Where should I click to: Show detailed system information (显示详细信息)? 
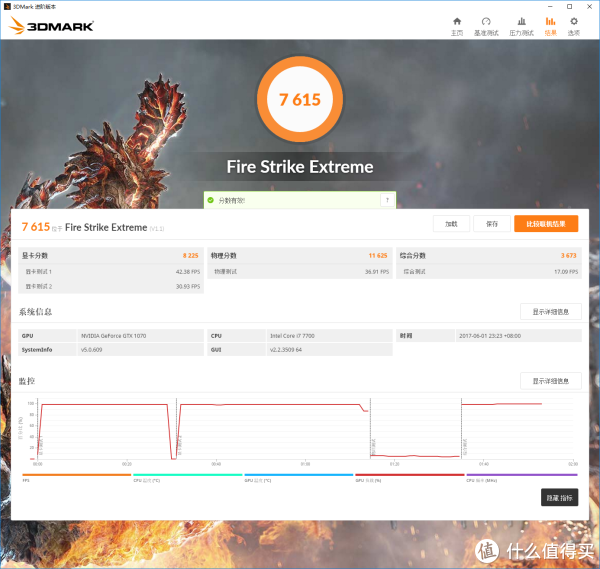point(551,312)
